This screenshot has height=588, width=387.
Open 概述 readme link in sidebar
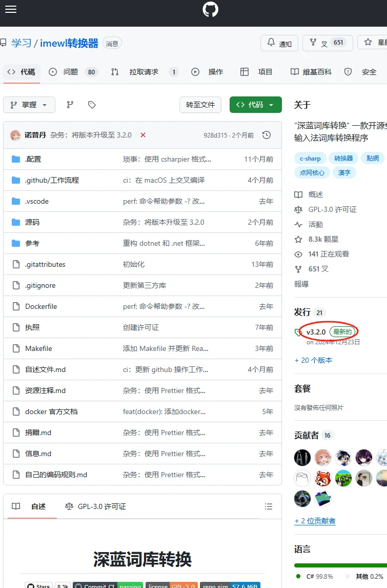tap(309, 194)
